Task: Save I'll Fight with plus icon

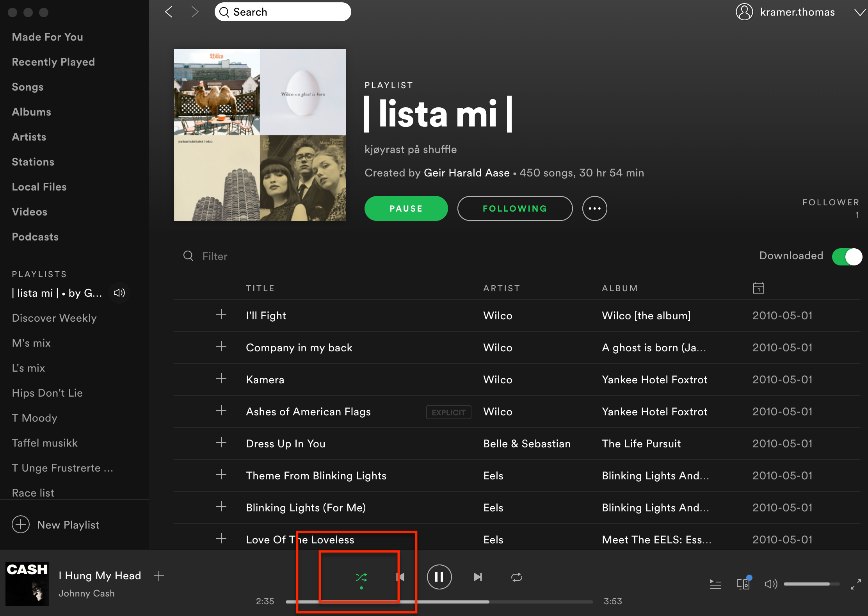Action: coord(221,315)
